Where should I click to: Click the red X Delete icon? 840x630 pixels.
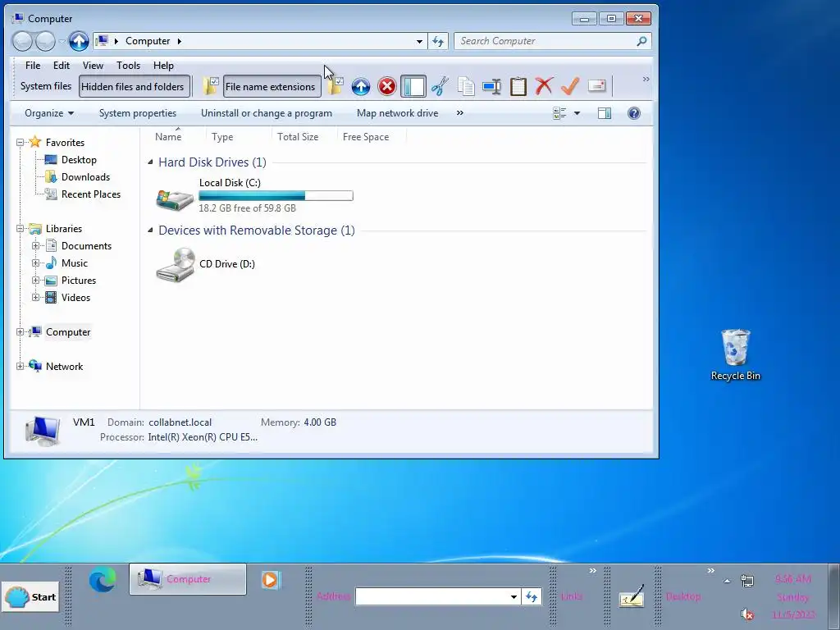(544, 86)
